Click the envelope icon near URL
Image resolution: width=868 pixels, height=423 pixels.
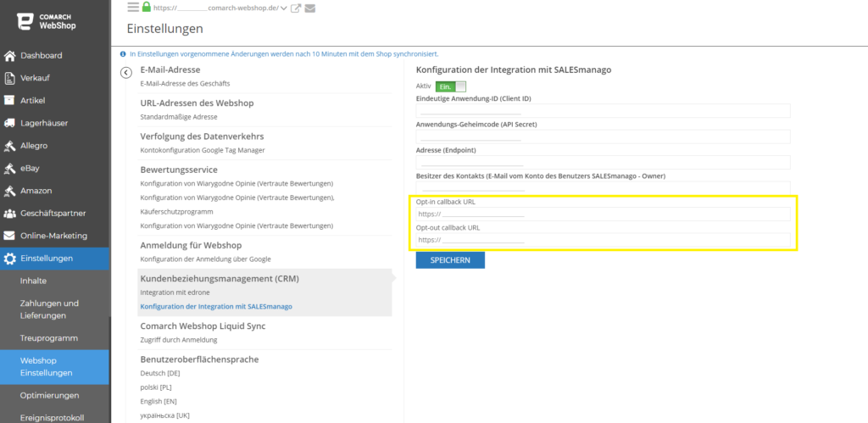(310, 8)
